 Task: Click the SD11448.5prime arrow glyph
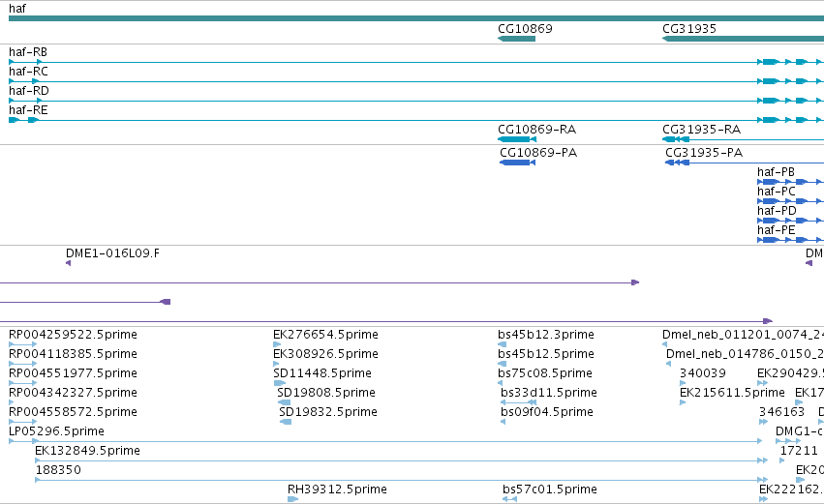[x=279, y=383]
